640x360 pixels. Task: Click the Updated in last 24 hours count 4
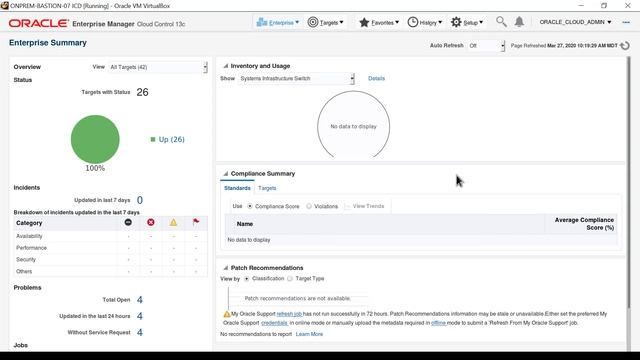[140, 316]
